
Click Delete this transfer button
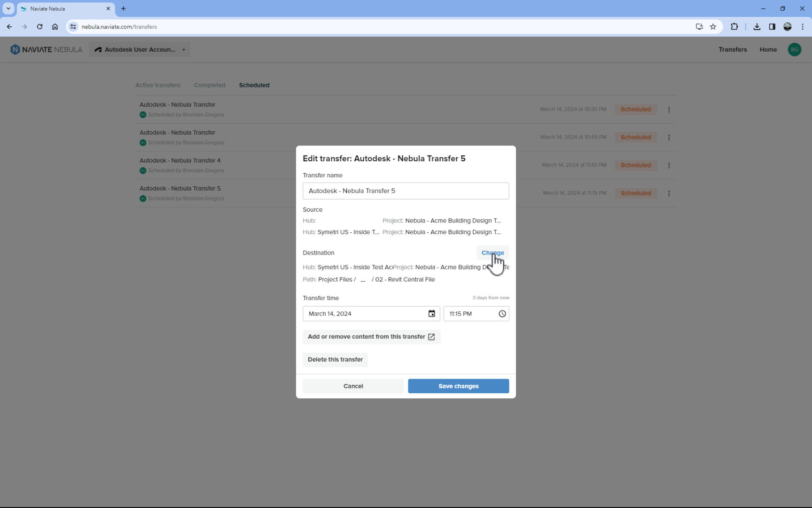click(x=335, y=359)
